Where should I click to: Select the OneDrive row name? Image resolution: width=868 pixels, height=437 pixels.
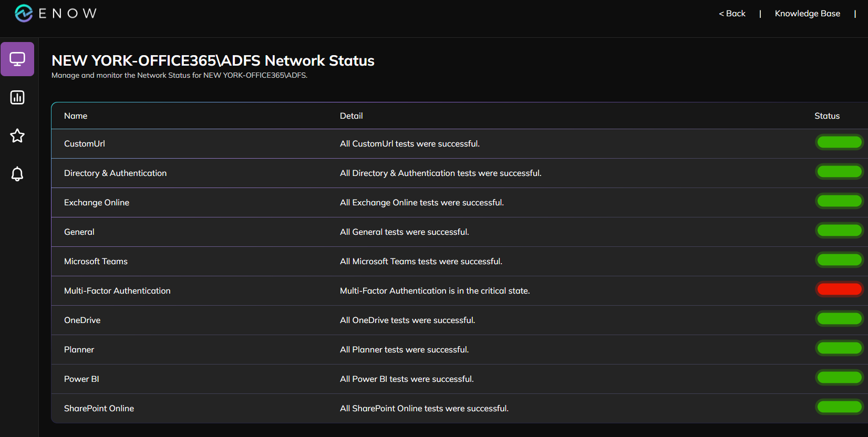pos(82,320)
